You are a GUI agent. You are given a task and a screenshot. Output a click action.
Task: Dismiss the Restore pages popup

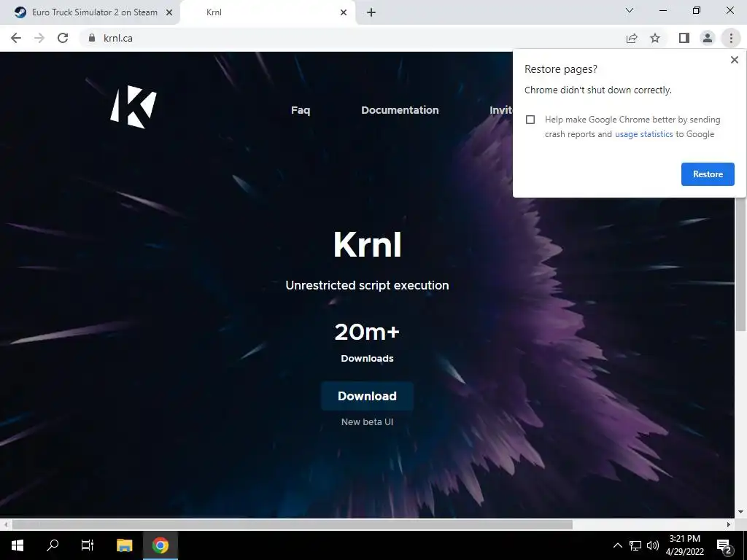pos(734,60)
